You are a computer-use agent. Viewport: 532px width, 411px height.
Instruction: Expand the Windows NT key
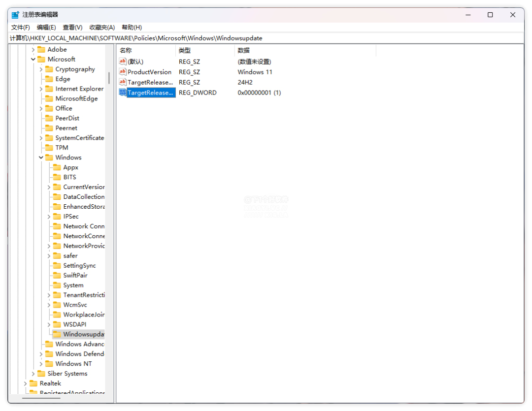pyautogui.click(x=41, y=364)
